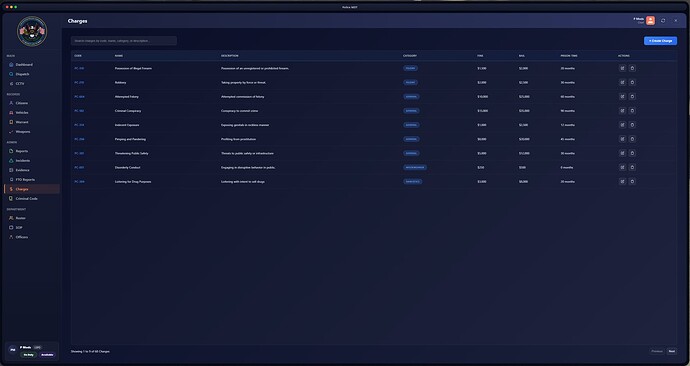Edit the Pimping and Pandering charge

pos(622,139)
